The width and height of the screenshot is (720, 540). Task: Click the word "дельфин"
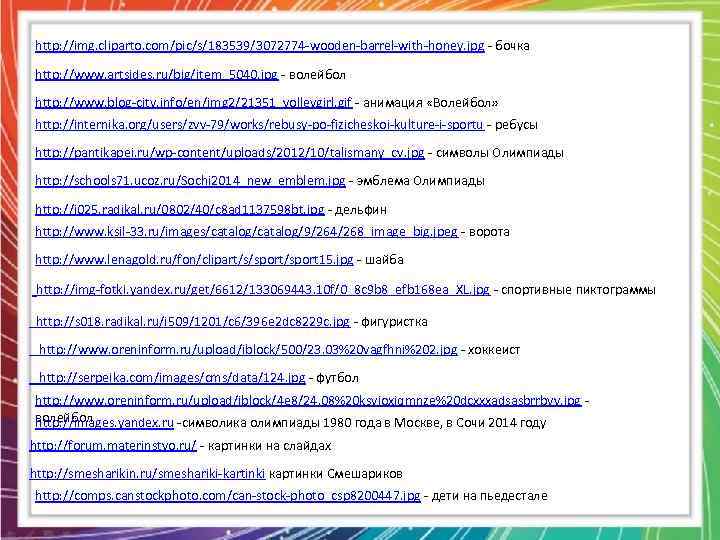tap(361, 210)
